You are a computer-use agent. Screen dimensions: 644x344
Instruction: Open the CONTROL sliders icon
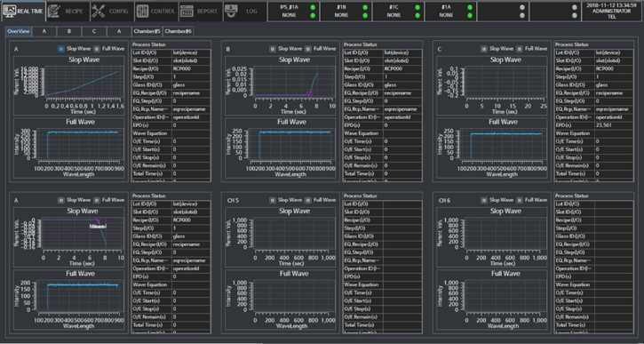click(142, 11)
